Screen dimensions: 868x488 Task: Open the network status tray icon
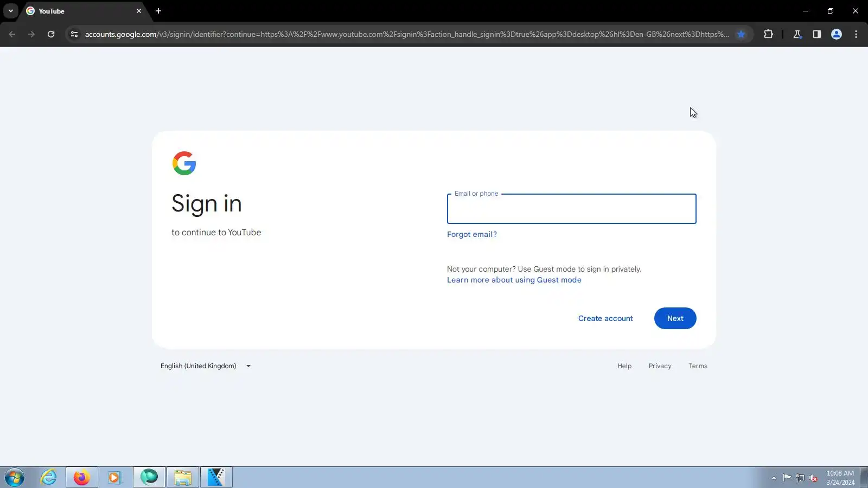[x=800, y=478]
